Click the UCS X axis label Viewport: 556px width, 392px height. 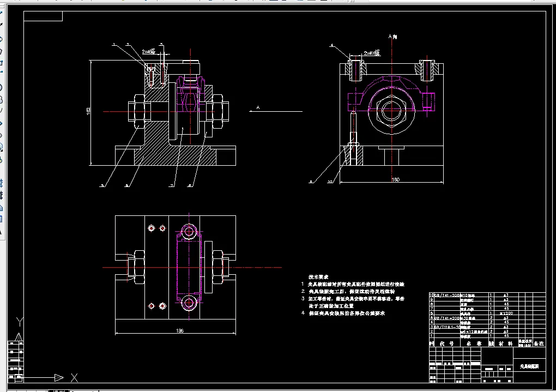pyautogui.click(x=74, y=378)
